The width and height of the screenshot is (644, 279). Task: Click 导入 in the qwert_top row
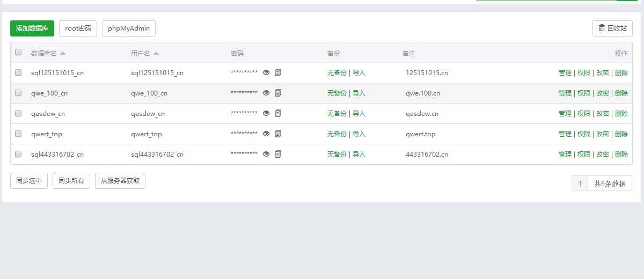click(x=358, y=134)
